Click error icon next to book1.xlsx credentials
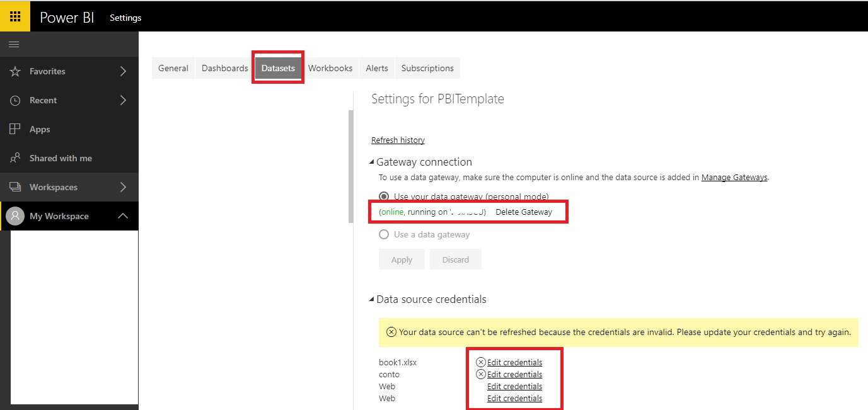Image resolution: width=868 pixels, height=410 pixels. click(x=481, y=362)
